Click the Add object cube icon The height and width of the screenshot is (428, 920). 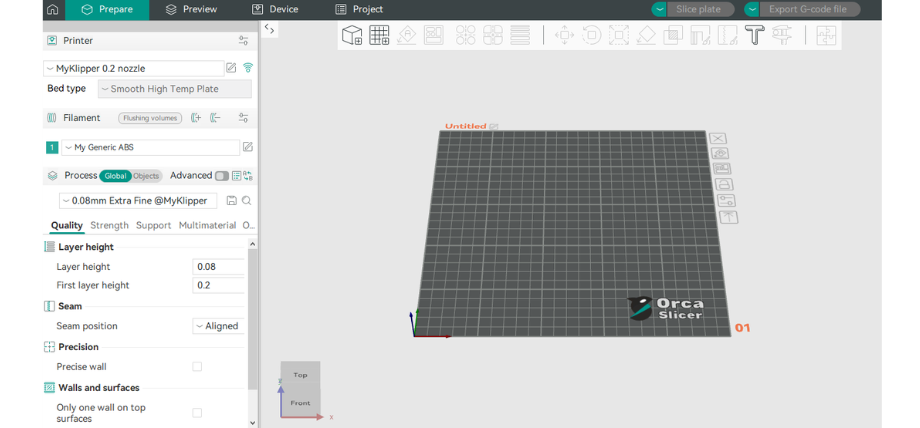pyautogui.click(x=351, y=35)
